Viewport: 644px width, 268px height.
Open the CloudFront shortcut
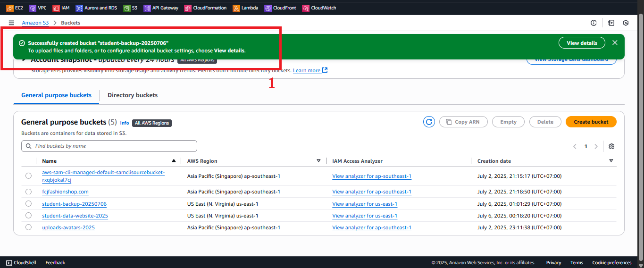(x=280, y=8)
